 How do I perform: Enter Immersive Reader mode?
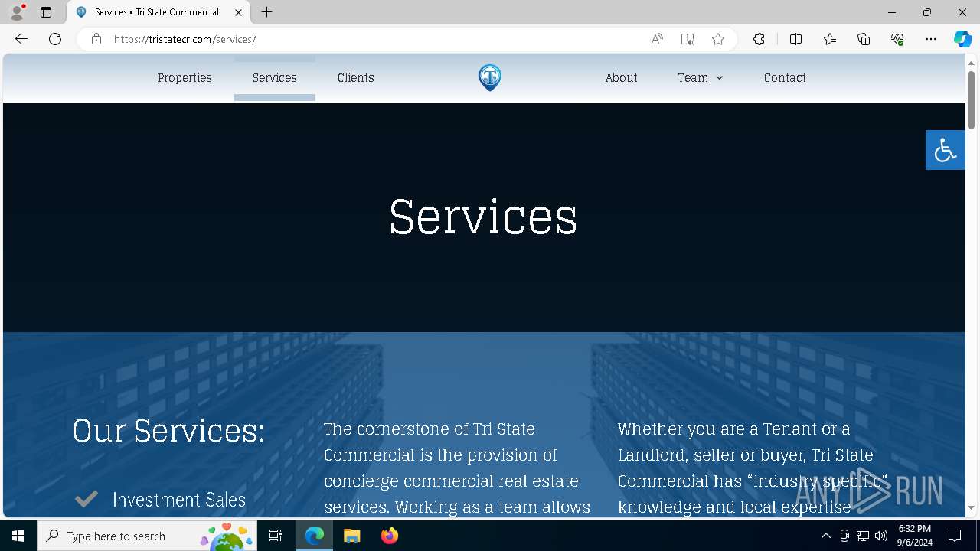coord(688,39)
